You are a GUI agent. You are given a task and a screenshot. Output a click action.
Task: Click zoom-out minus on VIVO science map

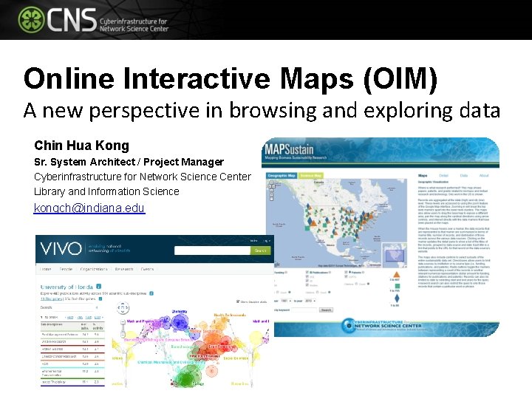[x=123, y=335]
